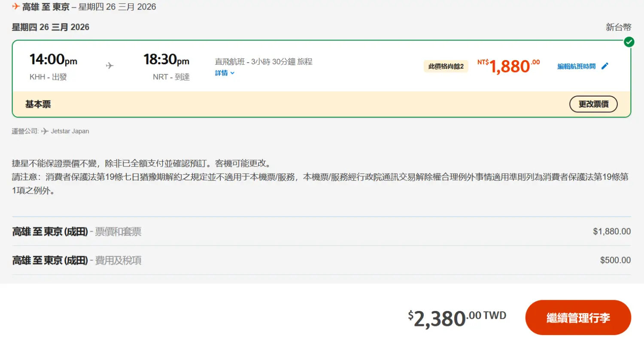Expand the 詳情 flight details link

222,73
